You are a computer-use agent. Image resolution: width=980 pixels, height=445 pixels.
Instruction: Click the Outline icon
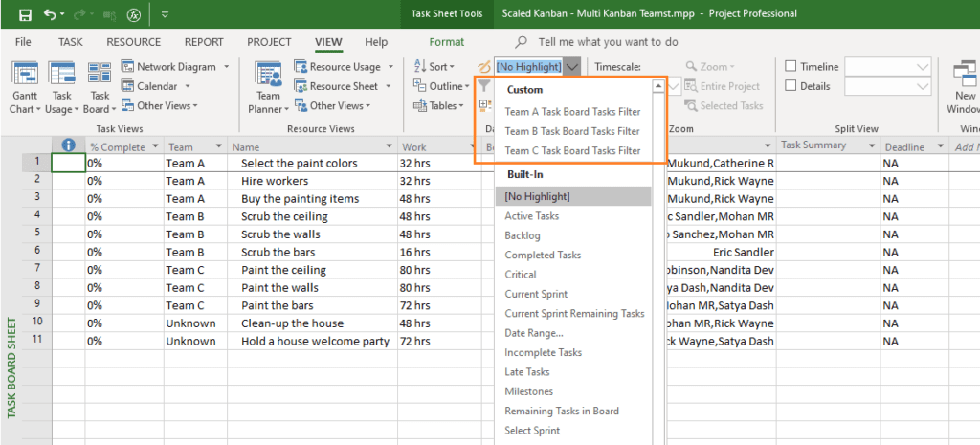click(420, 86)
